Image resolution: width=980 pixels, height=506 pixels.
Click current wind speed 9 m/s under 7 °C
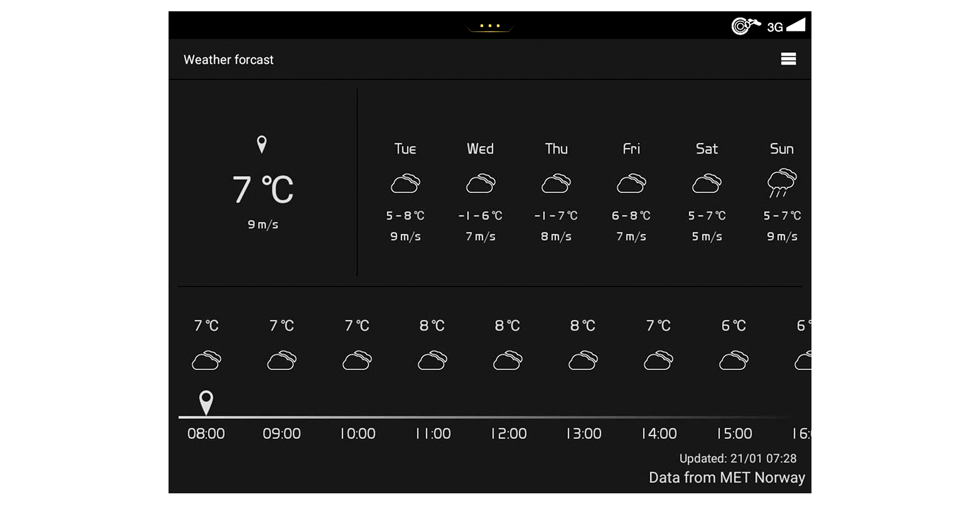[263, 225]
